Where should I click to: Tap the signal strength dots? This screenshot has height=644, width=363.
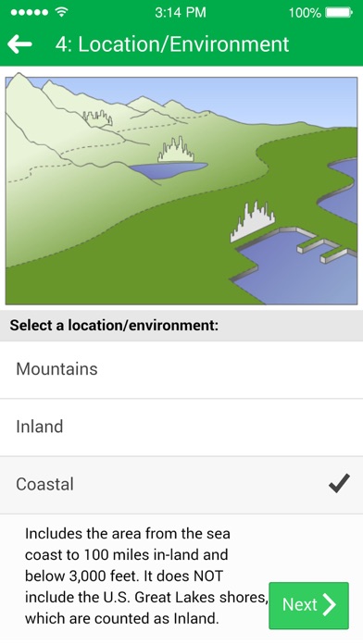click(x=30, y=13)
